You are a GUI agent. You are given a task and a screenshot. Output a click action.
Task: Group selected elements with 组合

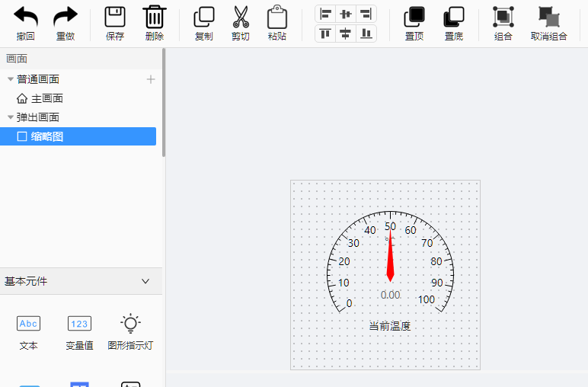[x=503, y=24]
